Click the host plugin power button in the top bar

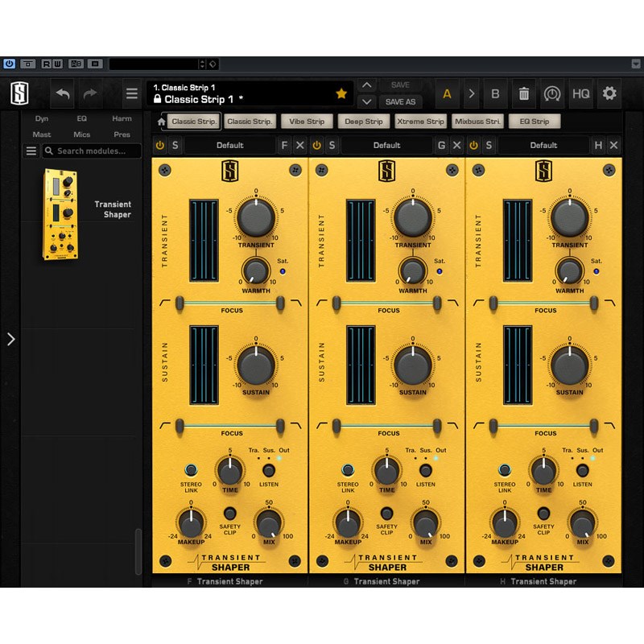tap(9, 64)
